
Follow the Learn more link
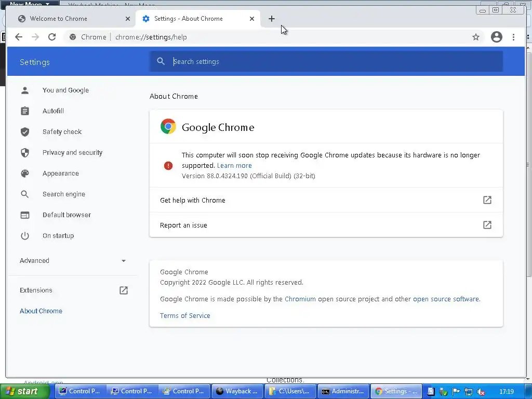[x=234, y=166]
